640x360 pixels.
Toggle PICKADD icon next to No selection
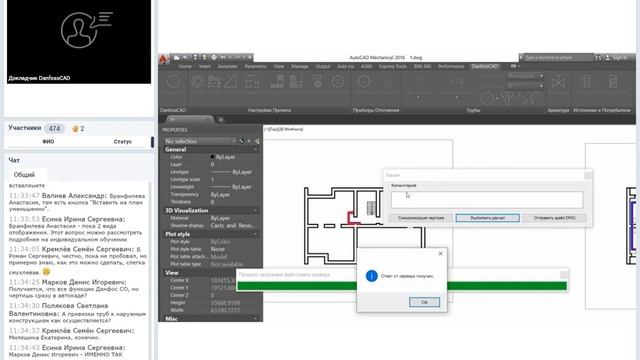point(242,141)
